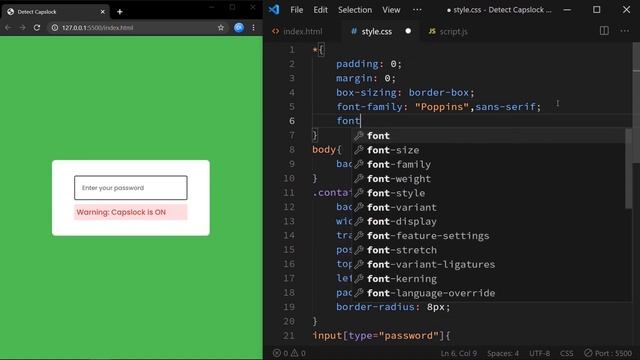This screenshot has width=640, height=360.
Task: Click the unsaved dot on style.css tab
Action: click(x=408, y=31)
